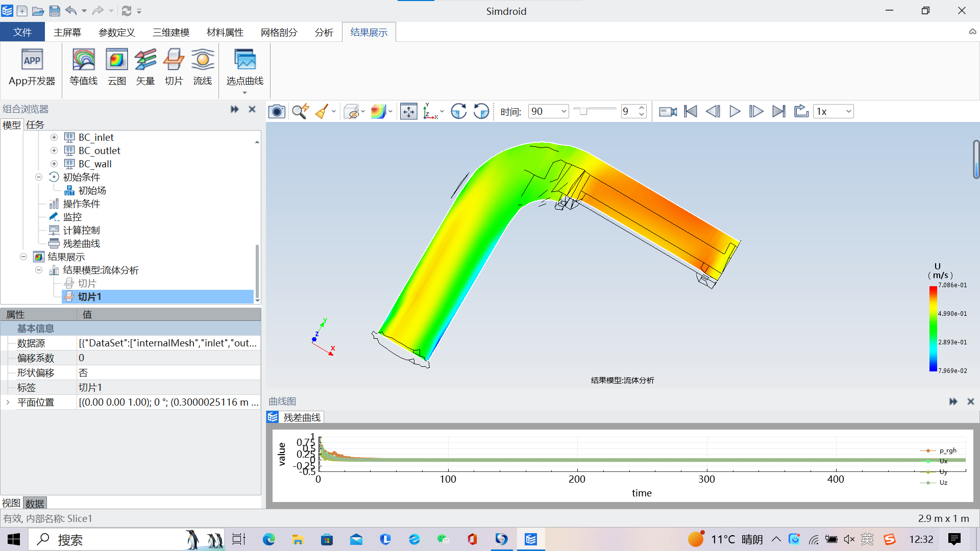Click the zoom search magnifier tool
The width and height of the screenshot is (980, 551).
[x=300, y=111]
